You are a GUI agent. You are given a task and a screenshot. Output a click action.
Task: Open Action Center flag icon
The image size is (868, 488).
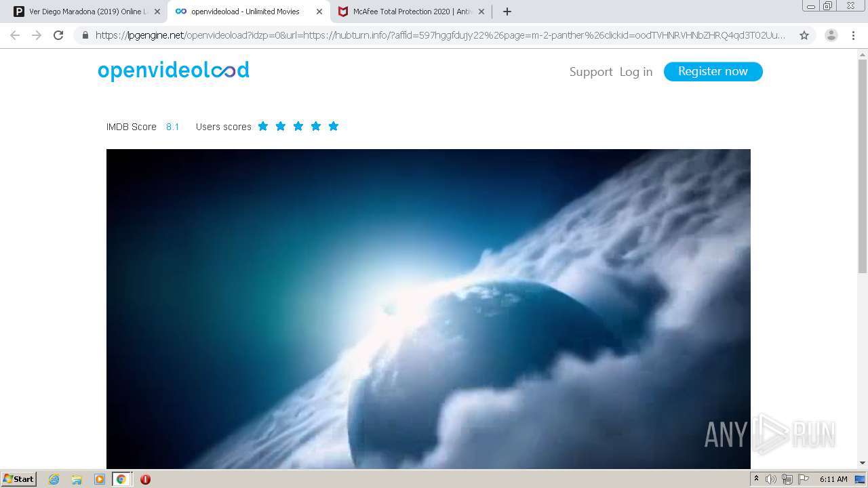804,479
